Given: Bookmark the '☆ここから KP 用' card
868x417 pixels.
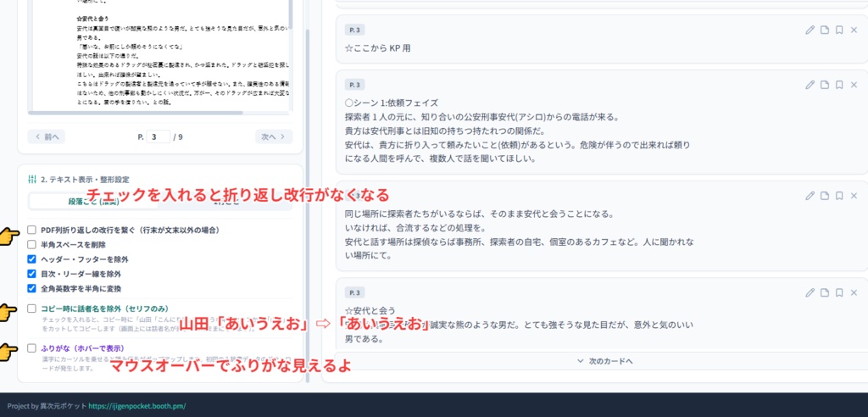Looking at the screenshot, I should coord(839,30).
